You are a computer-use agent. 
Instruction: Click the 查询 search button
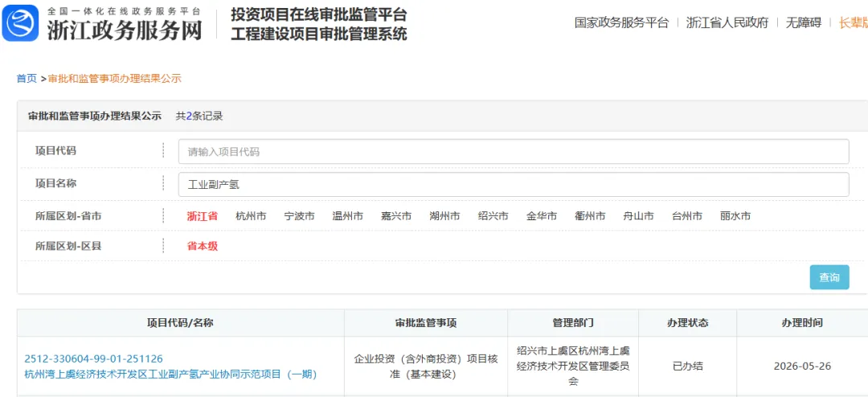pos(829,277)
